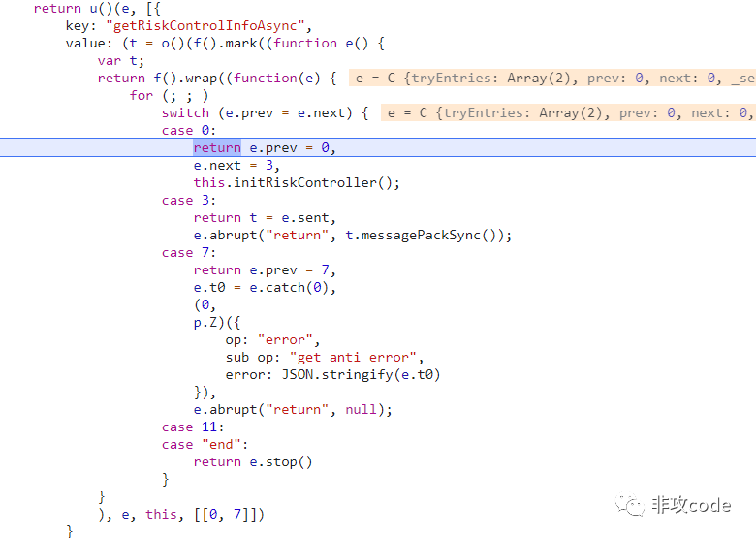
Task: Click the case "end" label
Action: tap(205, 445)
